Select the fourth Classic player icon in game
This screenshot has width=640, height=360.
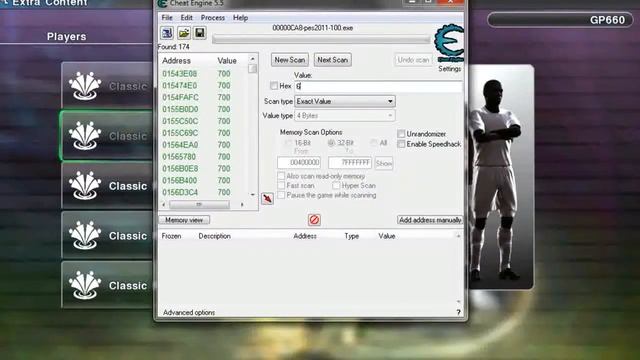pyautogui.click(x=85, y=236)
